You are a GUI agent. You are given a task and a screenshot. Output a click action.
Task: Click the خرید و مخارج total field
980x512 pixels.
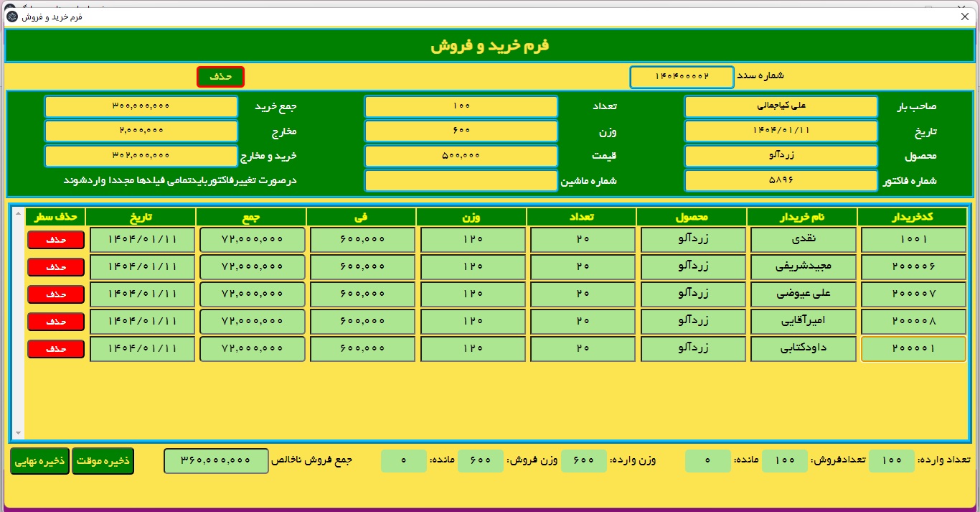click(x=141, y=156)
